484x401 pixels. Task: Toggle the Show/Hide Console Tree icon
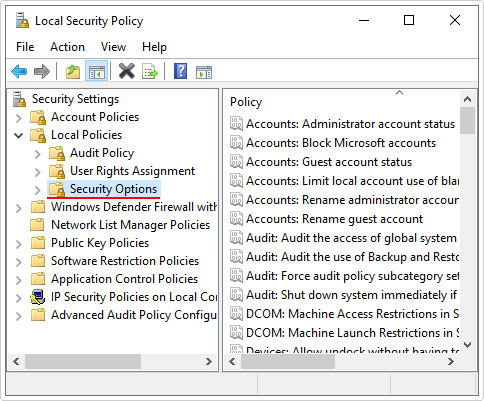[x=97, y=71]
